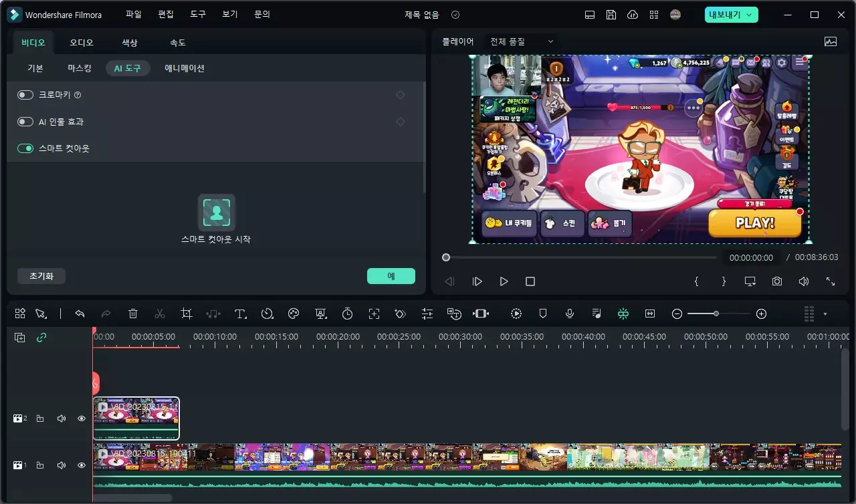Add a marker with the shield-shaped icon
The width and height of the screenshot is (856, 504).
click(543, 313)
